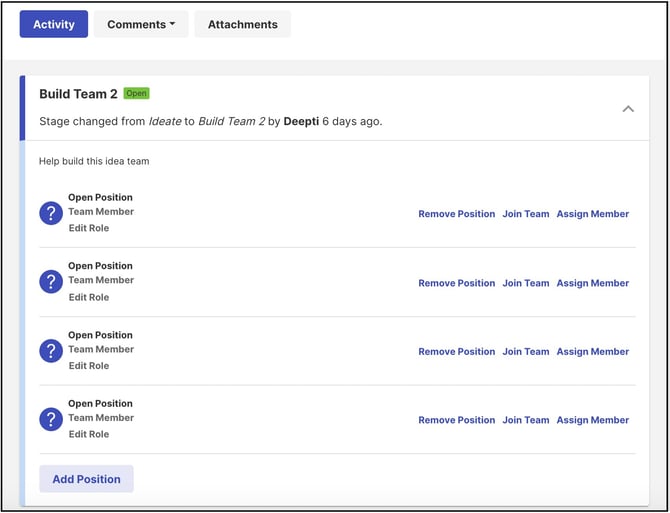The height and width of the screenshot is (513, 670).
Task: Assign Member to the first position
Action: point(592,214)
